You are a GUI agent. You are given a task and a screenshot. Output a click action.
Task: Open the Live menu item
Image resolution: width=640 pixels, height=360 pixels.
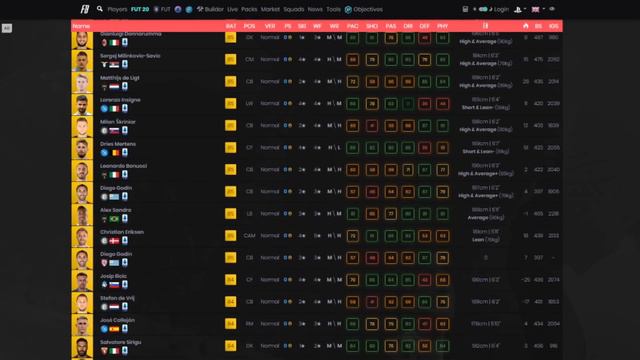pos(232,9)
